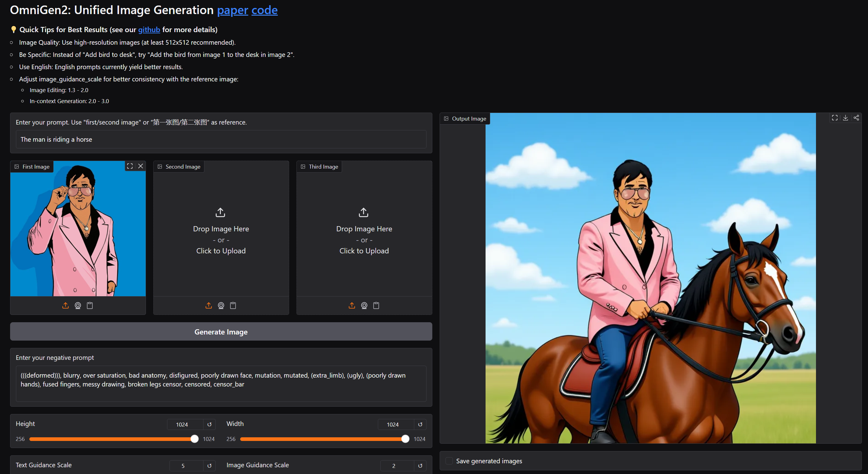Click the Output Image label icon
Image resolution: width=868 pixels, height=474 pixels.
(x=446, y=119)
